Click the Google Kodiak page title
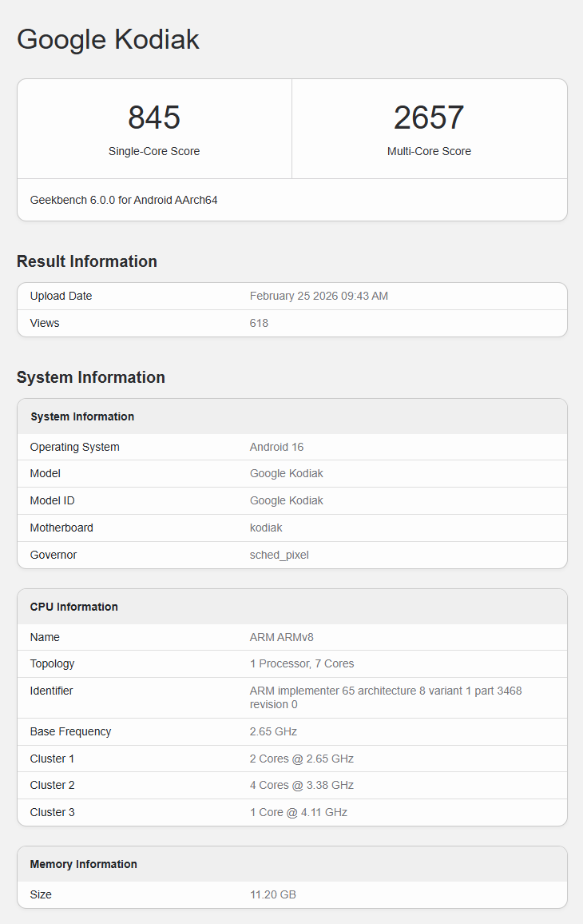Image resolution: width=583 pixels, height=924 pixels. pyautogui.click(x=108, y=39)
